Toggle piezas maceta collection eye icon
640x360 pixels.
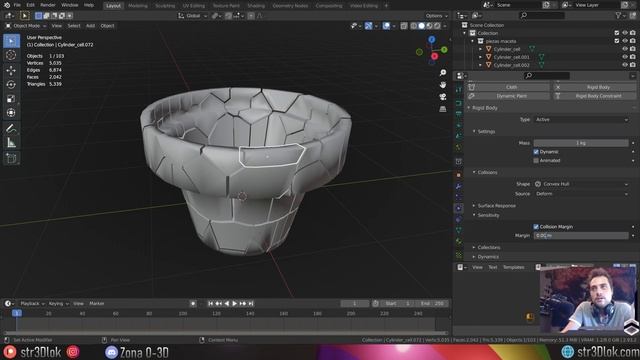[x=624, y=41]
